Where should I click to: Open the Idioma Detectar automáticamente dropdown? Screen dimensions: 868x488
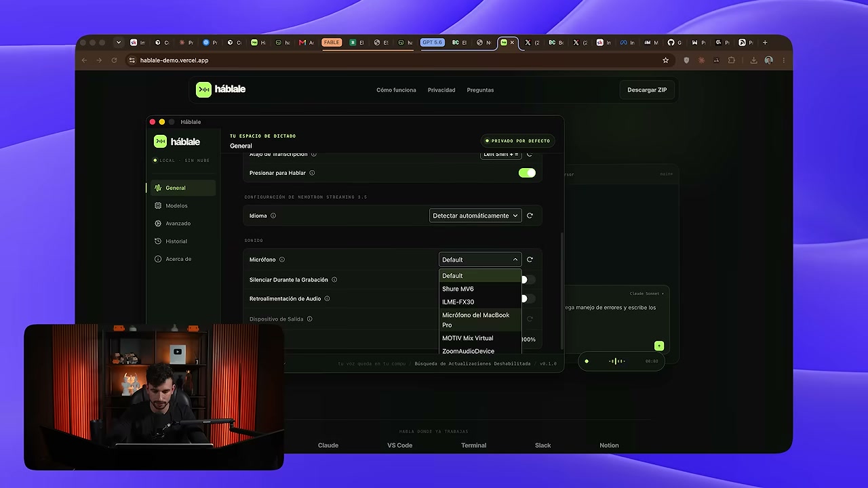click(475, 216)
